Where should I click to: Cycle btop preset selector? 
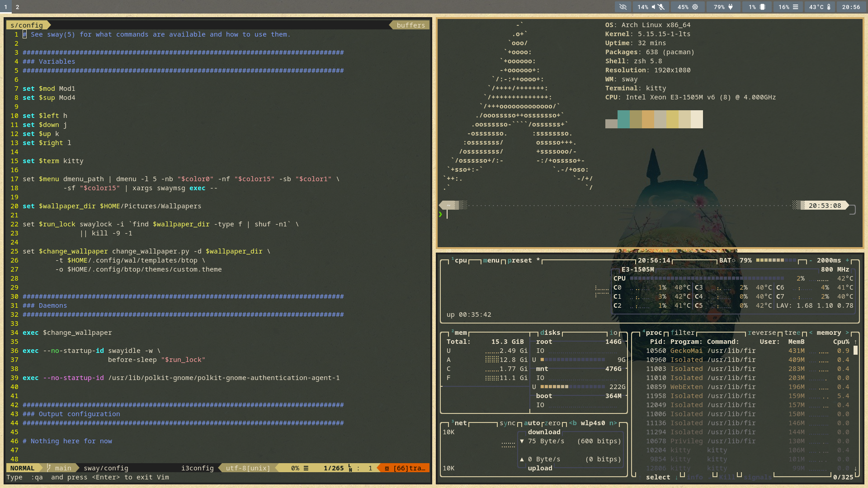coord(520,260)
